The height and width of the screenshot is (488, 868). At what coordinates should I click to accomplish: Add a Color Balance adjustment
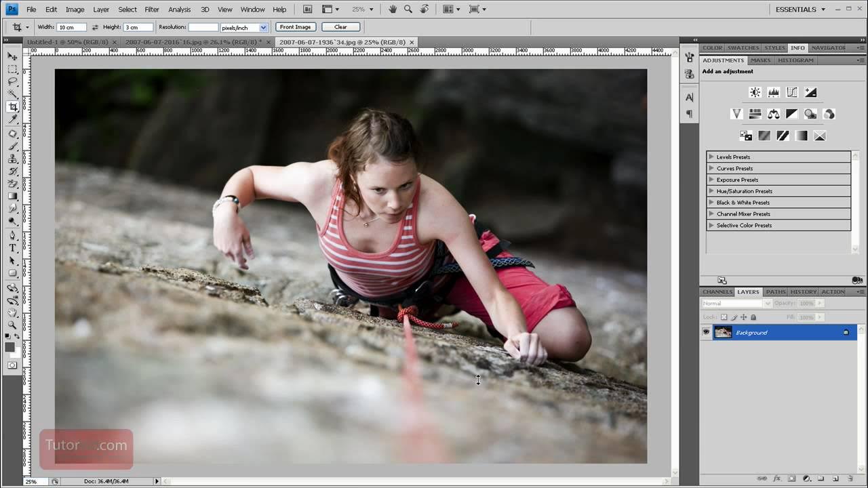[773, 114]
